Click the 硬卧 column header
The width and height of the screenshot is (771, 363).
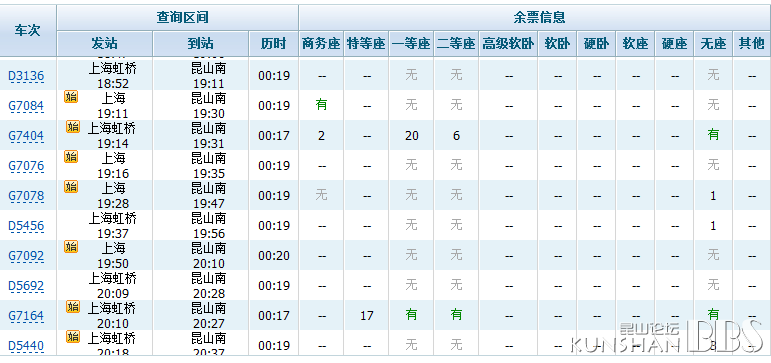pyautogui.click(x=596, y=44)
